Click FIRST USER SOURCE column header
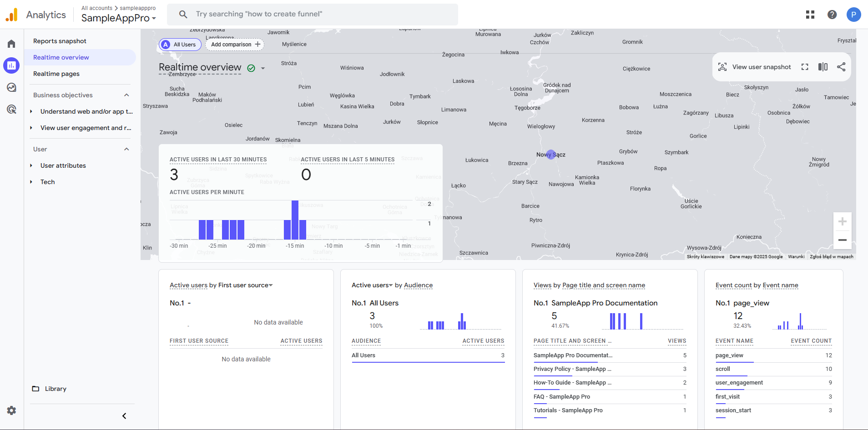 coord(199,341)
